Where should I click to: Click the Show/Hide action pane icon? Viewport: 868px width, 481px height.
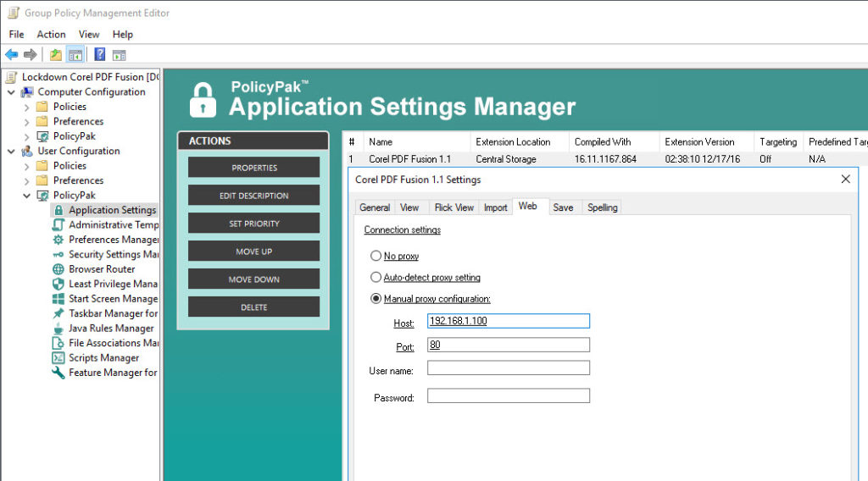click(x=119, y=55)
